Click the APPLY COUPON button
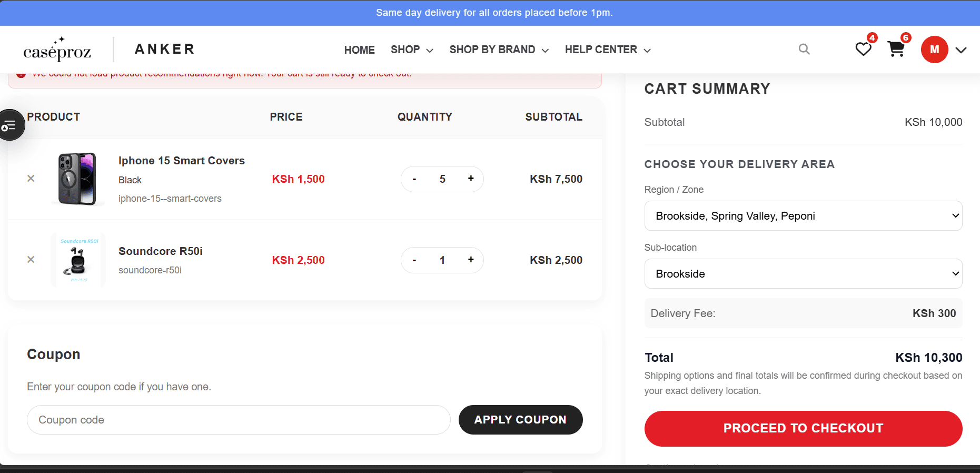The height and width of the screenshot is (473, 980). click(x=520, y=420)
